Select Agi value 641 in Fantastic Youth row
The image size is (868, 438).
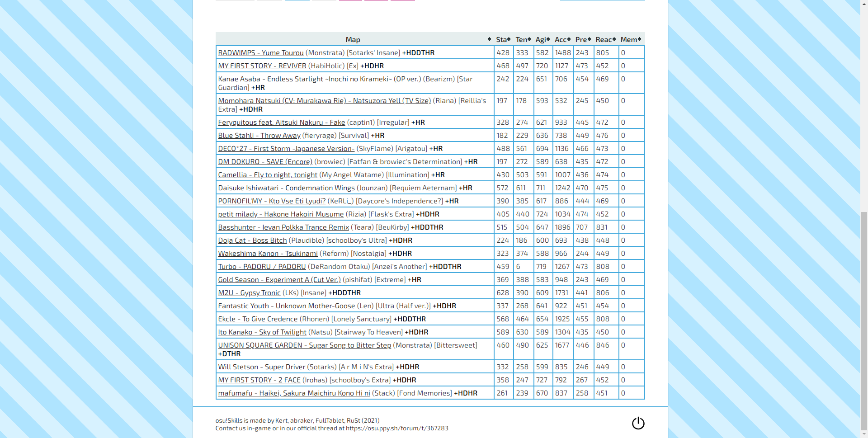542,306
